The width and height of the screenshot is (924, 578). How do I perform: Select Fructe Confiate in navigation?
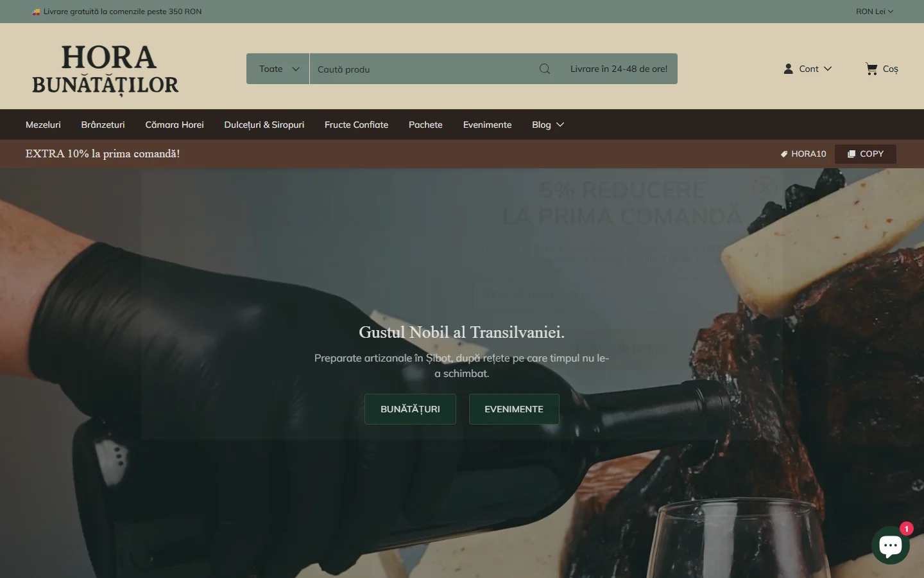(356, 125)
